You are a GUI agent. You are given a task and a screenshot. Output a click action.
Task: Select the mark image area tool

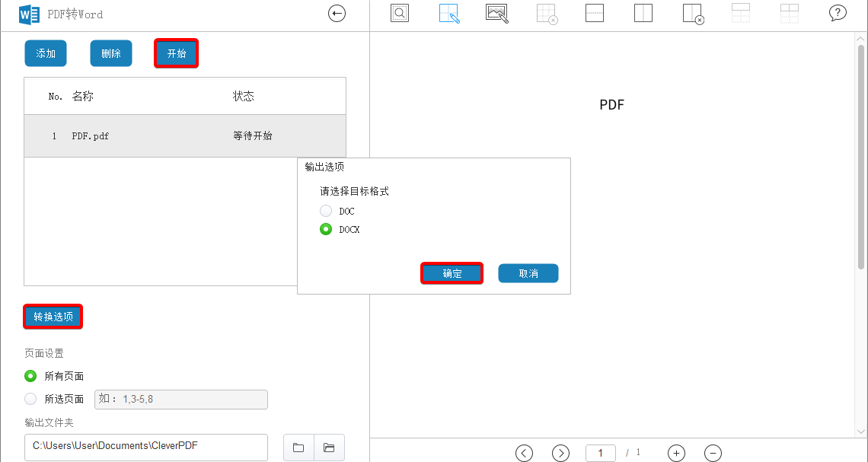click(497, 13)
